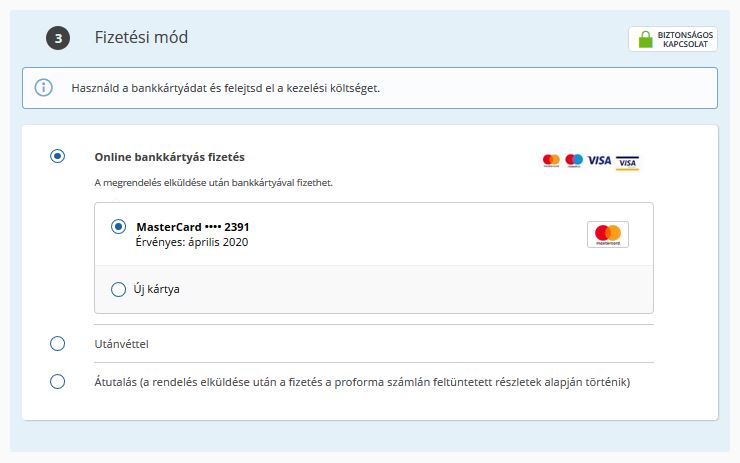Click the first Mastercard logo in card brands row
740x463 pixels.
(x=551, y=160)
